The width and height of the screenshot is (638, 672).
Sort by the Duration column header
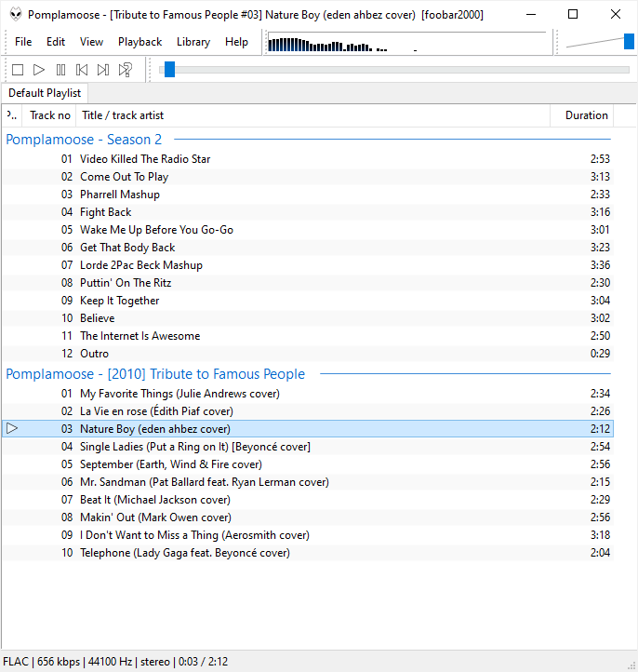click(x=582, y=115)
